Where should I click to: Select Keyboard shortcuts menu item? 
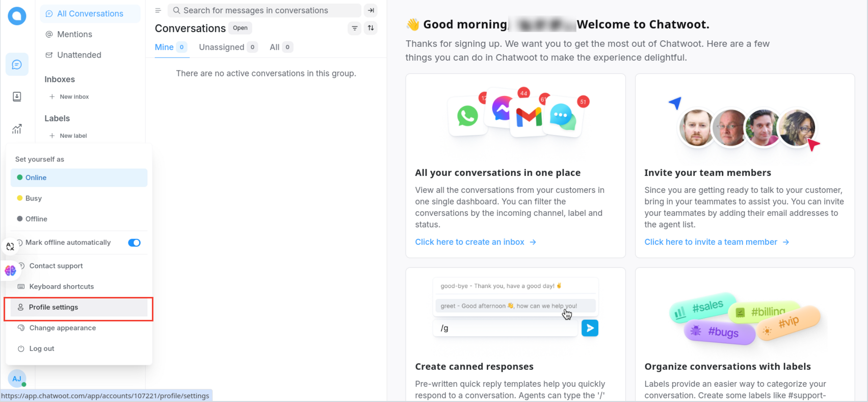[x=79, y=287]
